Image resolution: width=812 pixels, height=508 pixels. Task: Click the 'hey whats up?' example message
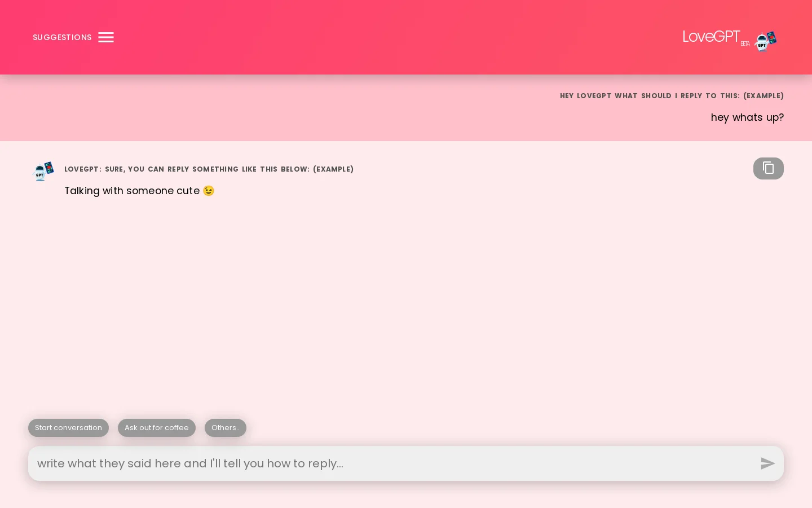coord(747,117)
